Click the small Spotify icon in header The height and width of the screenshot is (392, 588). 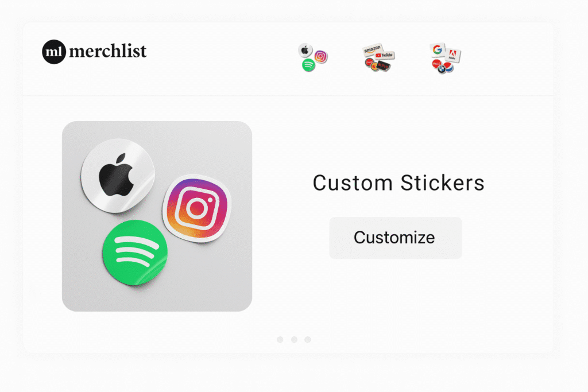[x=308, y=65]
